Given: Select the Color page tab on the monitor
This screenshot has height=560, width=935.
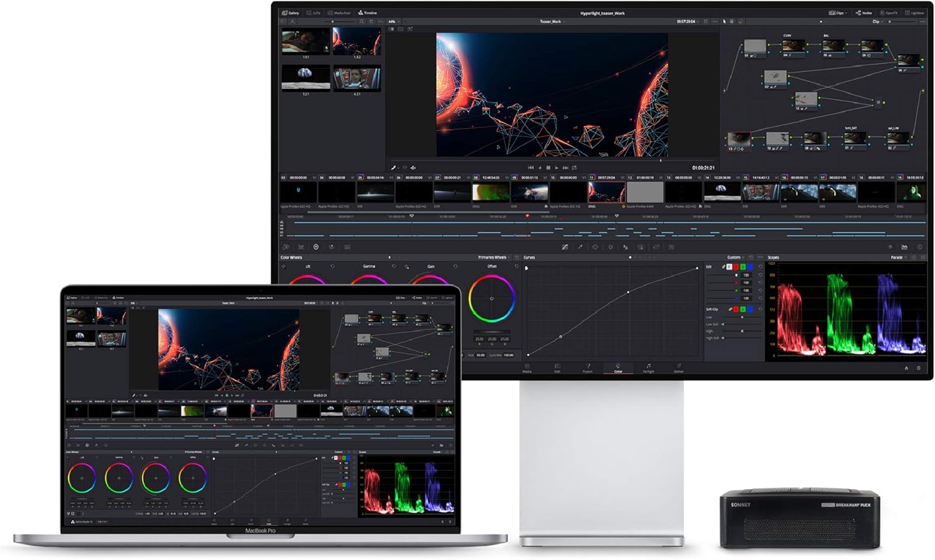Looking at the screenshot, I should click(x=618, y=368).
